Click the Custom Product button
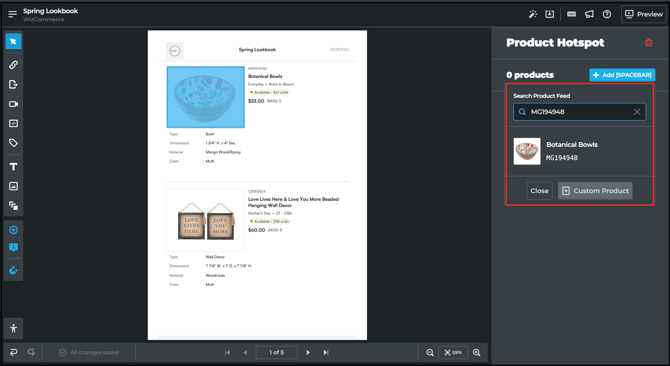Image resolution: width=670 pixels, height=366 pixels. click(595, 191)
